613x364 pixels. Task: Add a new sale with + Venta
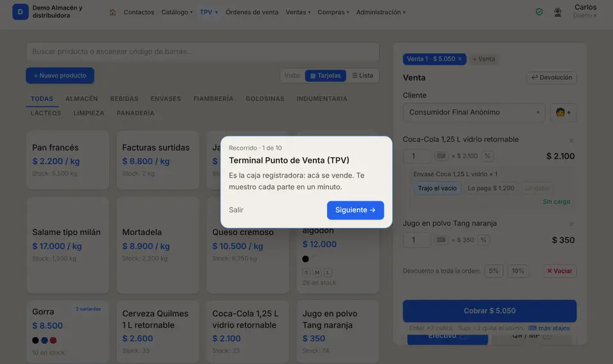tap(483, 59)
